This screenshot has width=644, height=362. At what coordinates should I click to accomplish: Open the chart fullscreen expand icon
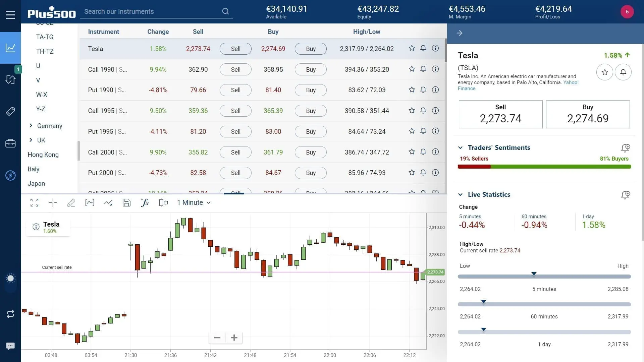tap(34, 202)
